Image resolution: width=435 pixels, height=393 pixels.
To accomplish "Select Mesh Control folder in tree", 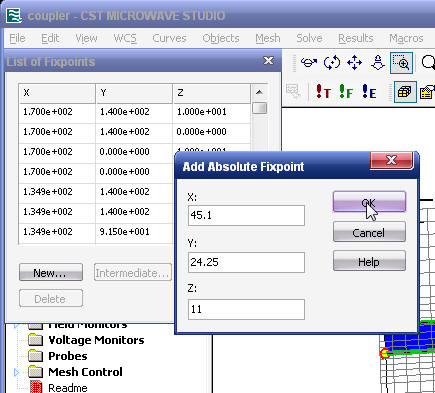I will pos(85,372).
